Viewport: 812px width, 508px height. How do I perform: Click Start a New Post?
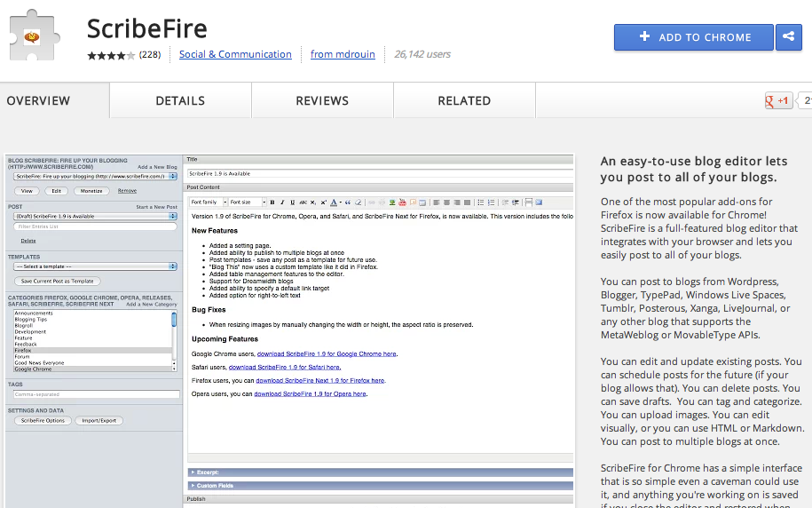point(156,207)
